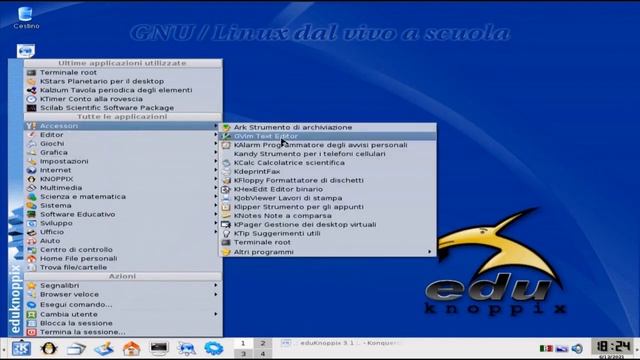Switch to virtual desktop 3
The image size is (640, 360).
(243, 354)
